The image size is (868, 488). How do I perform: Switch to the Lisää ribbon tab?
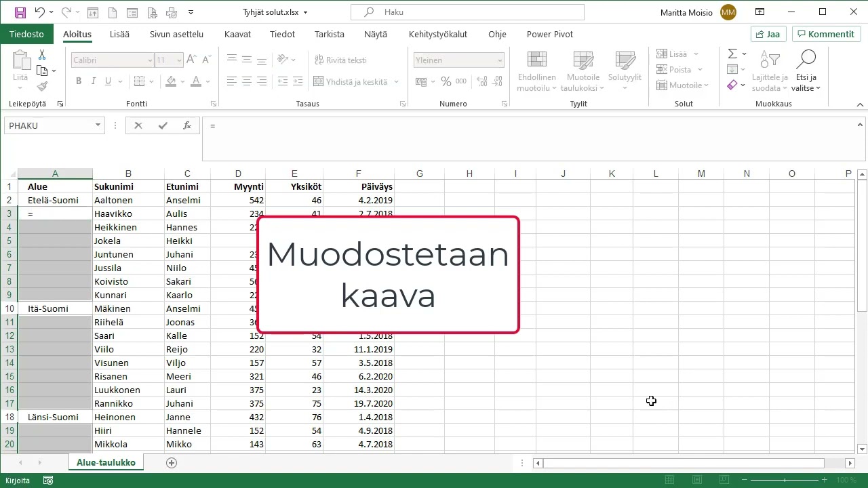click(120, 35)
